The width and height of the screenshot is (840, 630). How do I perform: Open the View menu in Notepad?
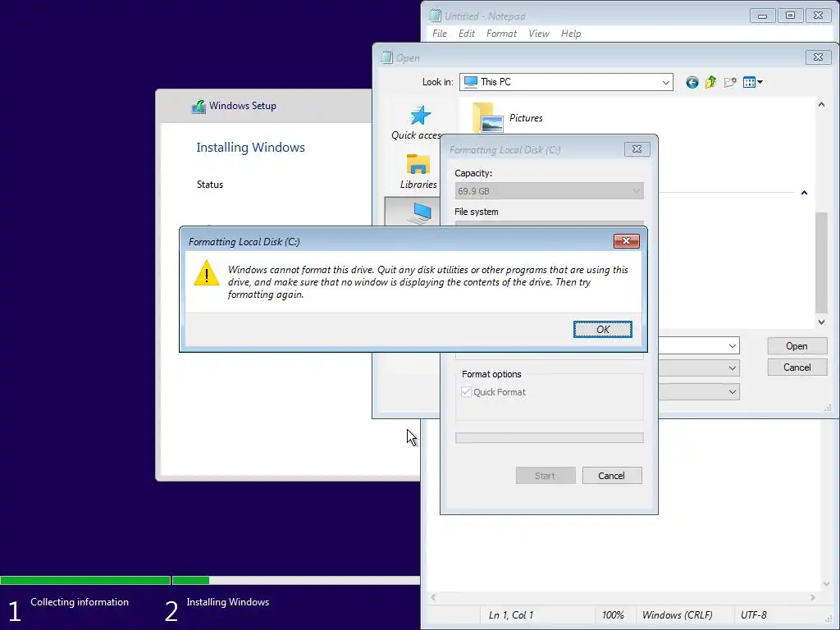click(538, 33)
